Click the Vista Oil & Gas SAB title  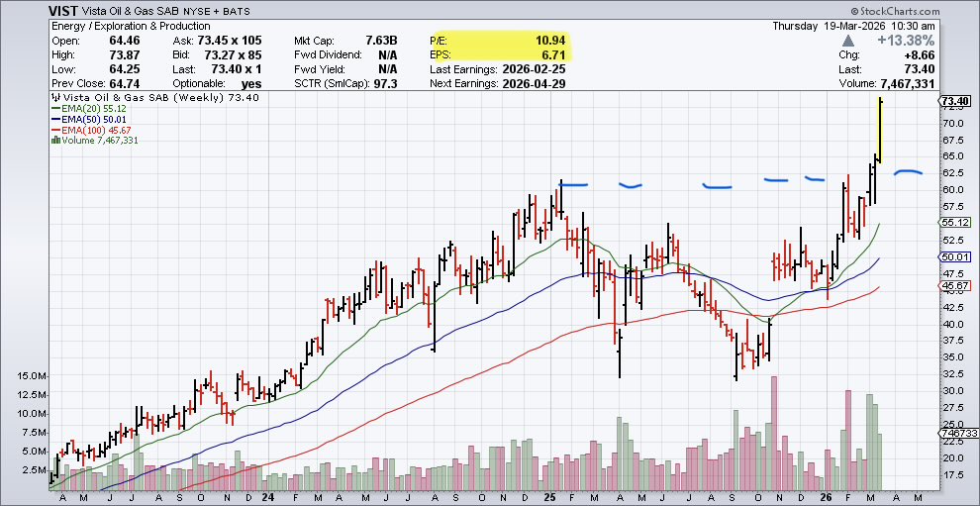[x=132, y=12]
